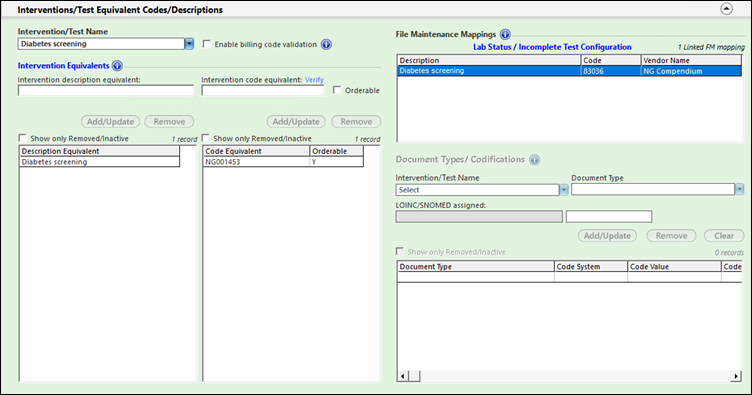Click Document Type column header

(476, 267)
